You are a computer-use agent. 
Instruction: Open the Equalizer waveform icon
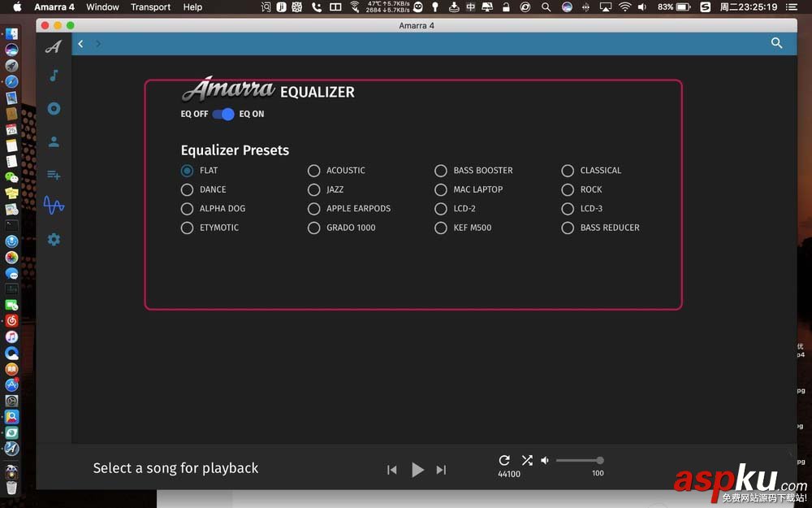(x=54, y=206)
